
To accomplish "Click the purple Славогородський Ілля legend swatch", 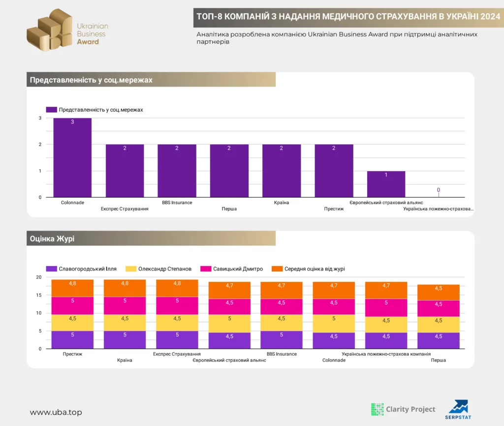I will pos(51,269).
